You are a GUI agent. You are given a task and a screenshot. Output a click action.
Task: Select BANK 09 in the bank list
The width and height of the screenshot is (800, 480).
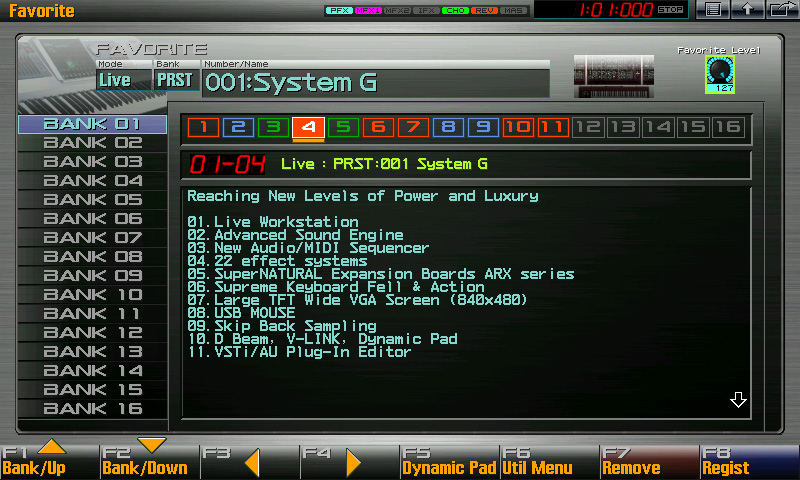pyautogui.click(x=92, y=275)
